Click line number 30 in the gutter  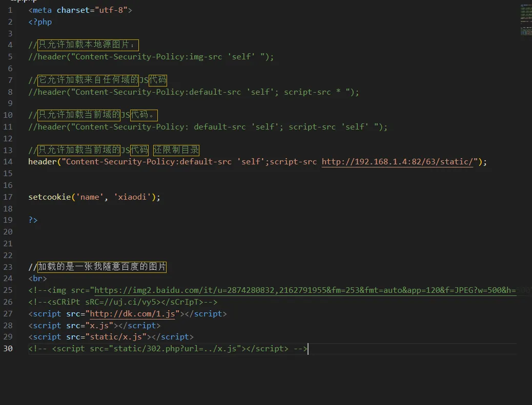coord(8,349)
